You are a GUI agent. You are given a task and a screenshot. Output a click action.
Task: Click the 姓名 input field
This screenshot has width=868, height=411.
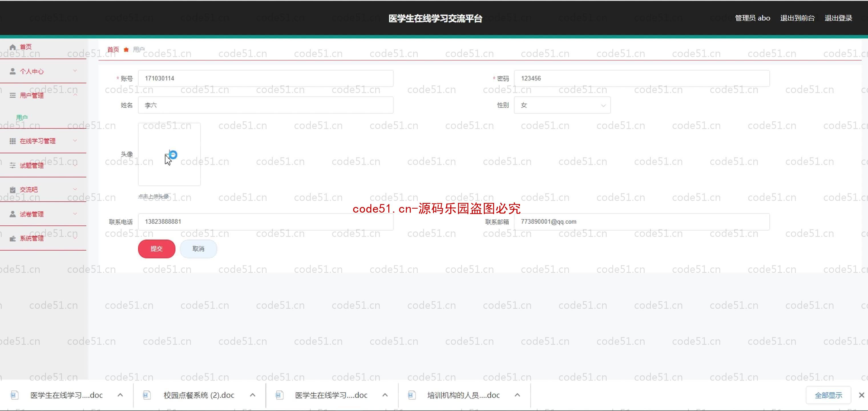[x=266, y=105]
